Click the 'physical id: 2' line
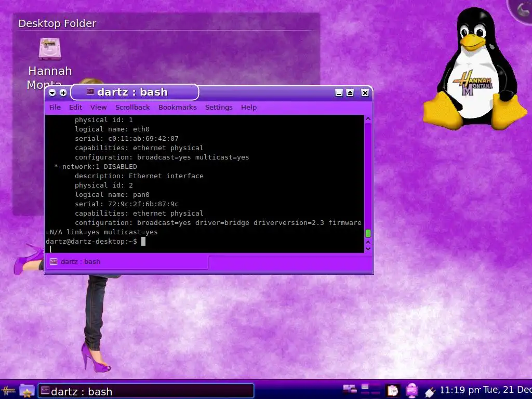This screenshot has height=399, width=532. (x=104, y=185)
